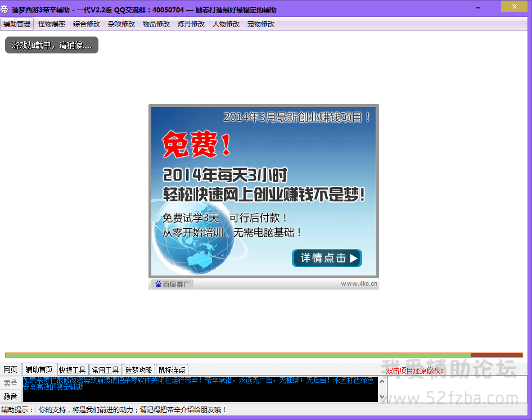Viewport: 532px width, 420px height.
Task: Open the 物品修改 menu
Action: point(156,24)
